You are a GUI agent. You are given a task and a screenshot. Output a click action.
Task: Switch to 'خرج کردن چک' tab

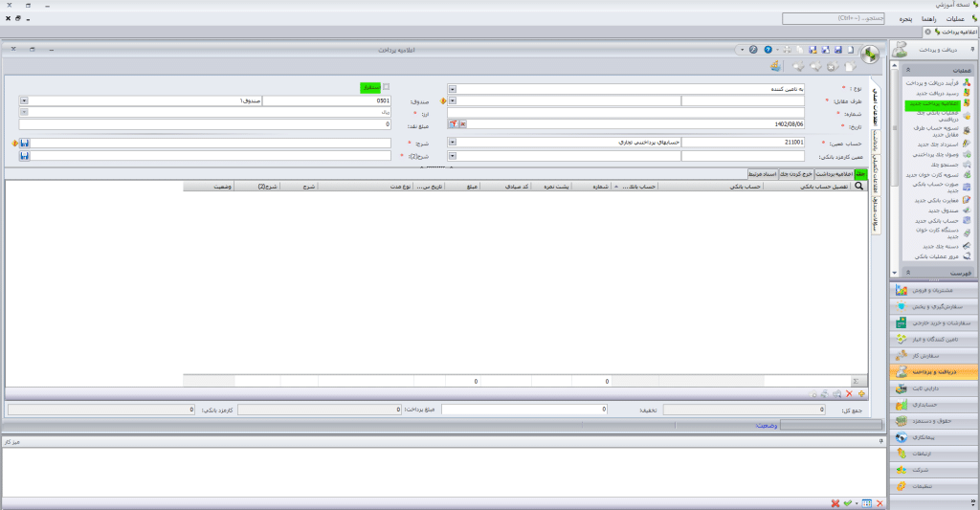pyautogui.click(x=796, y=174)
